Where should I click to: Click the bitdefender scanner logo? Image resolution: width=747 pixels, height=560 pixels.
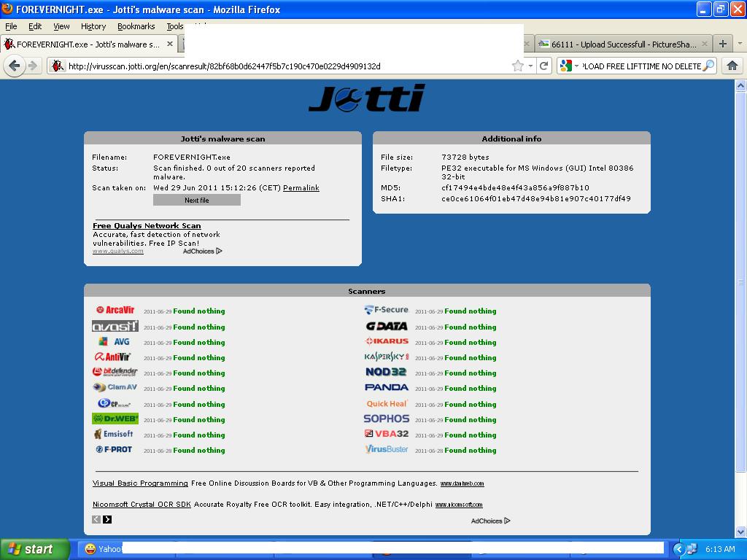coord(115,372)
